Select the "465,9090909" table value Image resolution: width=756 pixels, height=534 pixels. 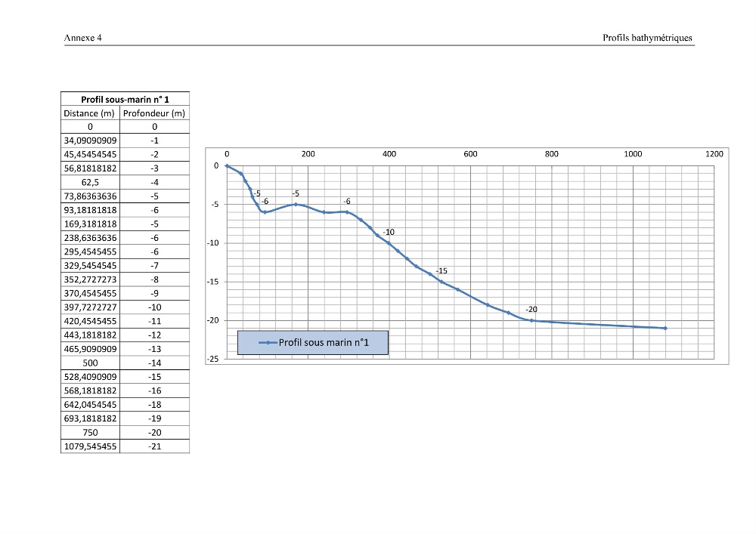coord(90,350)
